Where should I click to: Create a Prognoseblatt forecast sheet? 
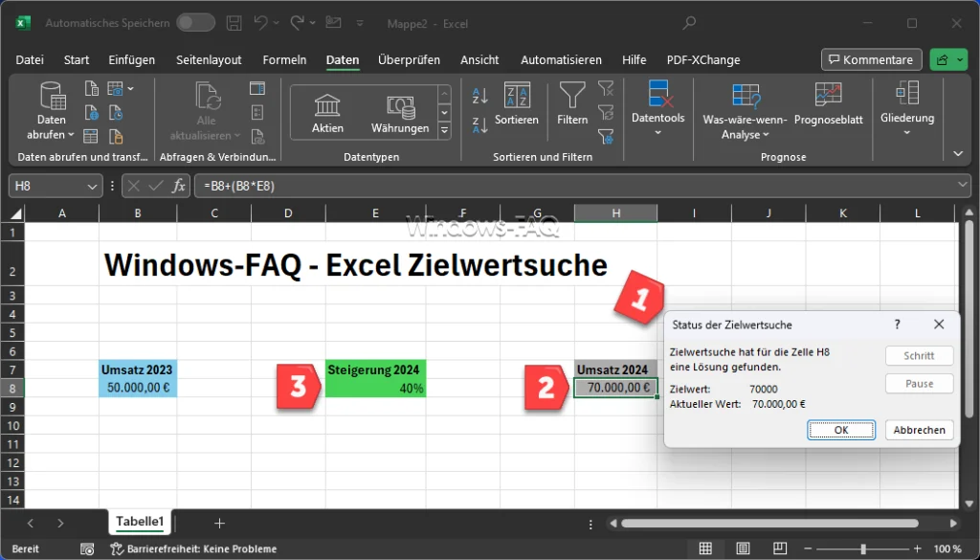pyautogui.click(x=828, y=103)
